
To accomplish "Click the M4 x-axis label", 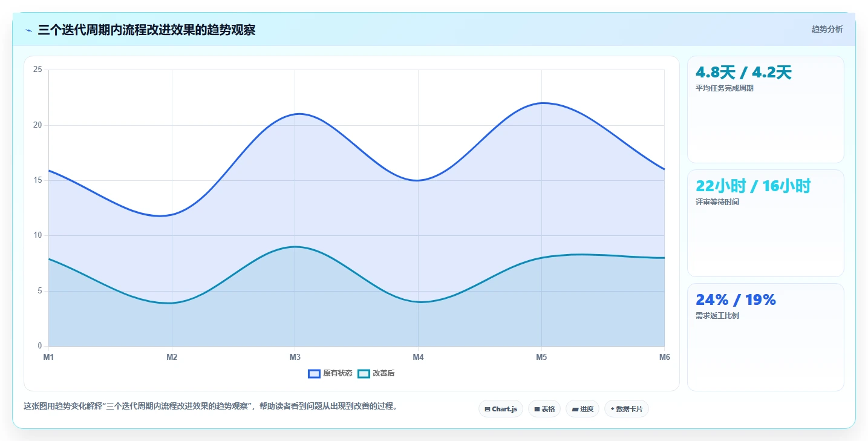I will (418, 357).
